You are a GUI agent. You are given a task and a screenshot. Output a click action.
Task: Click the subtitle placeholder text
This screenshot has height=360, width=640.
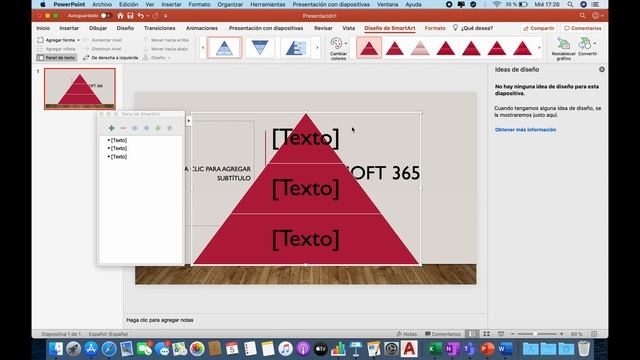pos(218,173)
